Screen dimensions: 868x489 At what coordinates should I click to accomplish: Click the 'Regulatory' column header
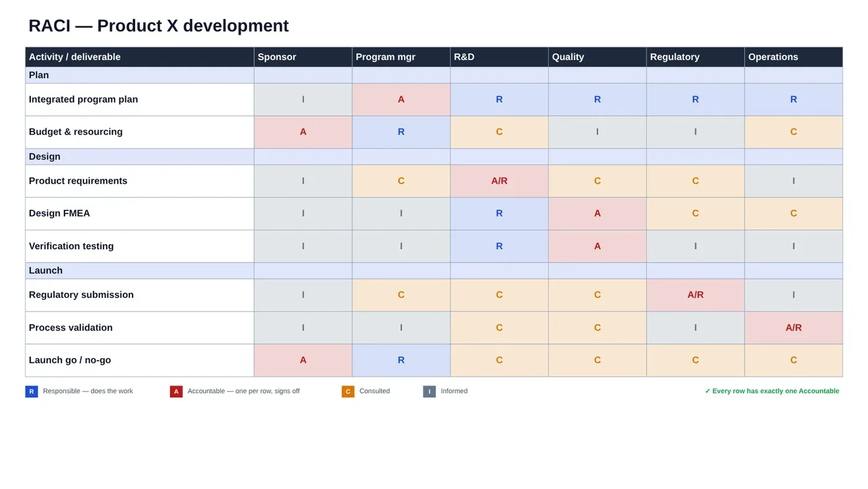click(x=695, y=57)
